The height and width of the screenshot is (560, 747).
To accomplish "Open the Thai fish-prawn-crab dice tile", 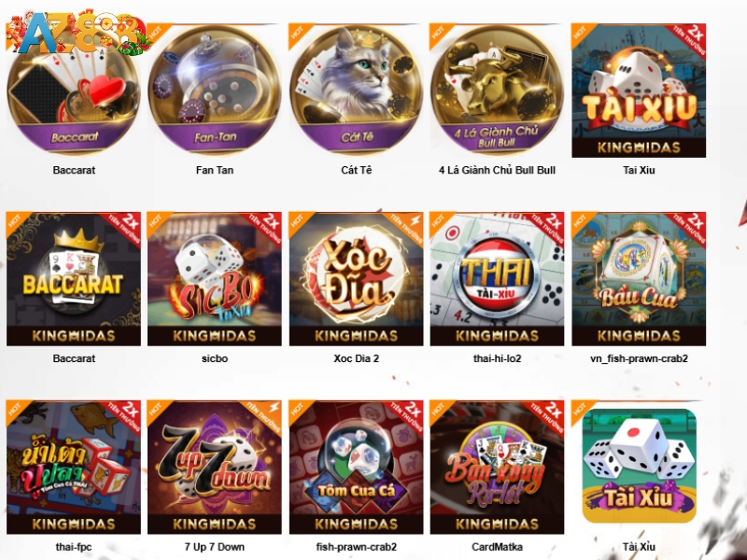I will (x=74, y=468).
